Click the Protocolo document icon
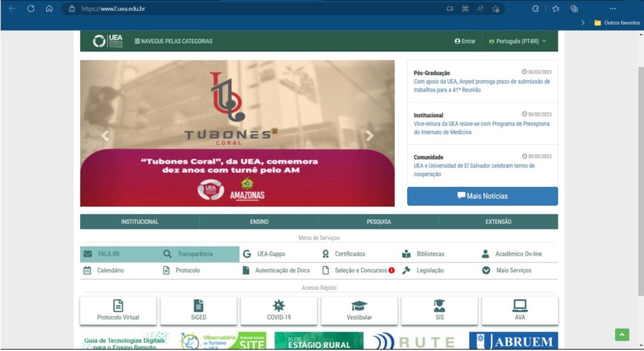 point(166,270)
